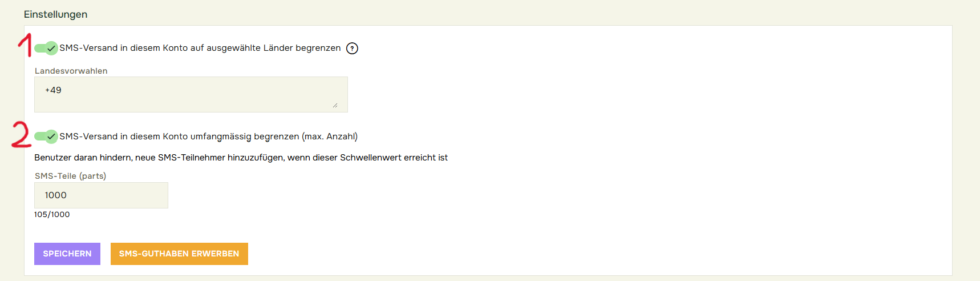The height and width of the screenshot is (281, 980).
Task: Focus the Landesvorwahlen text area
Action: tap(191, 98)
